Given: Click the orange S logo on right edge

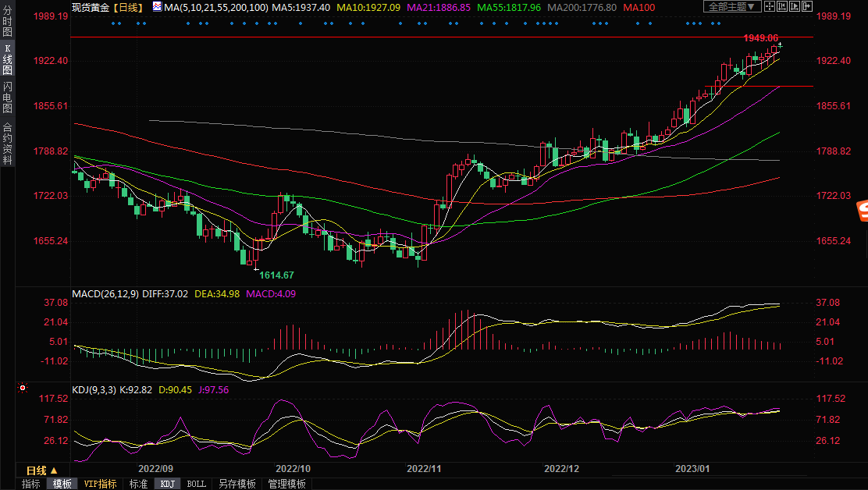Looking at the screenshot, I should coord(862,210).
